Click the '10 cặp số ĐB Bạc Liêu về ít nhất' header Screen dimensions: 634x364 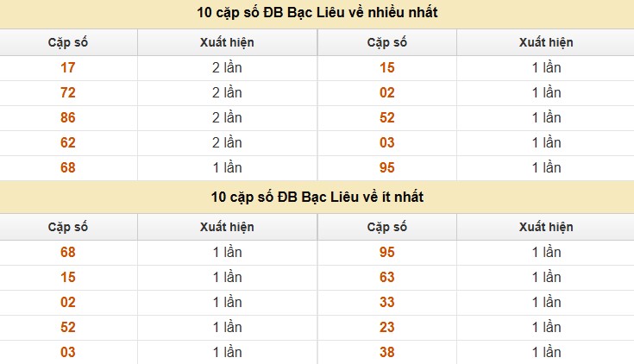[x=317, y=197]
